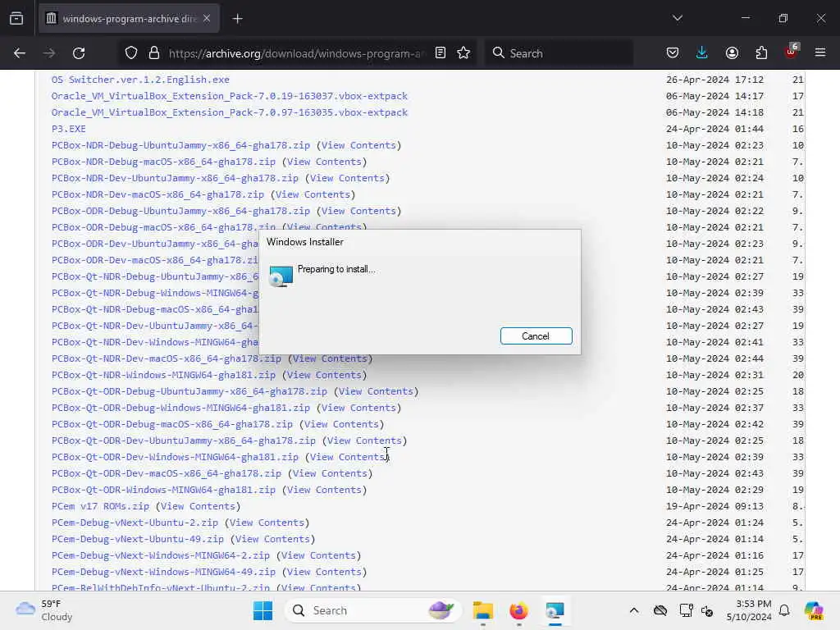Download VirtualBox Extension Pack 7.0.97 file
This screenshot has height=630, width=840.
pyautogui.click(x=230, y=112)
